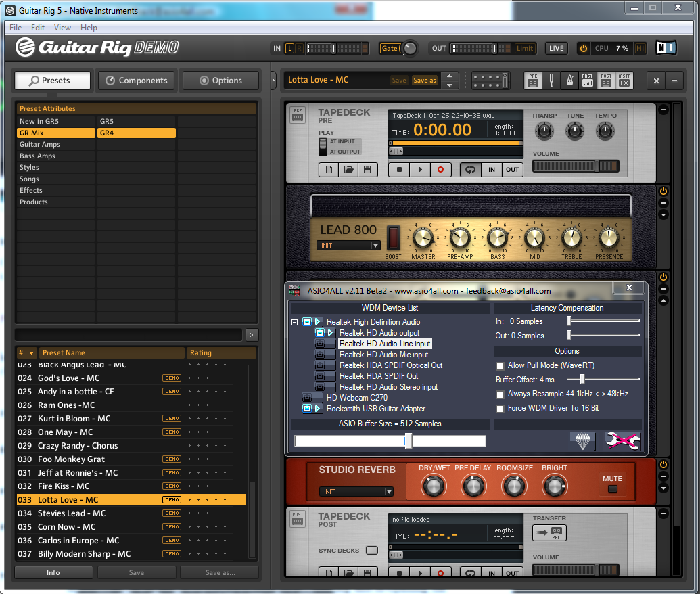Open the metronome tool icon
Image resolution: width=700 pixels, height=594 pixels.
(569, 81)
